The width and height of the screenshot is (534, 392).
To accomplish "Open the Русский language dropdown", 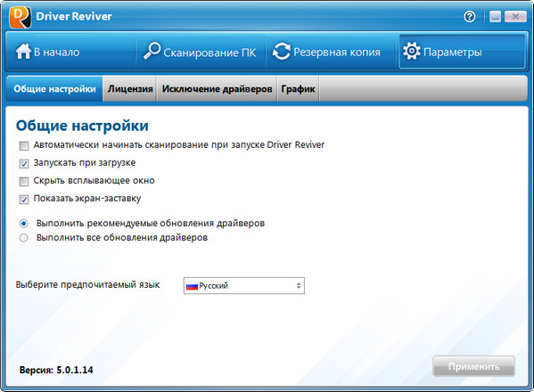I will click(244, 285).
